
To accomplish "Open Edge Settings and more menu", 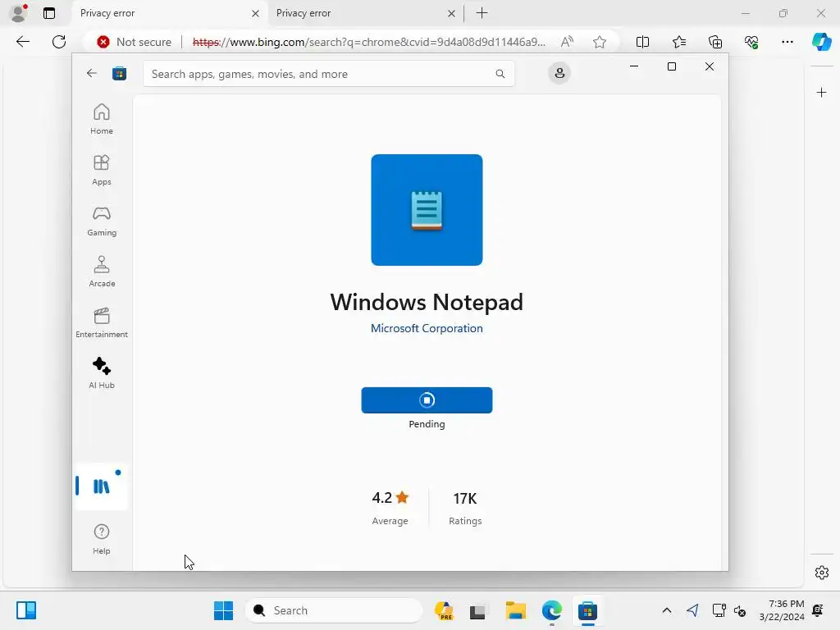I will click(x=787, y=42).
